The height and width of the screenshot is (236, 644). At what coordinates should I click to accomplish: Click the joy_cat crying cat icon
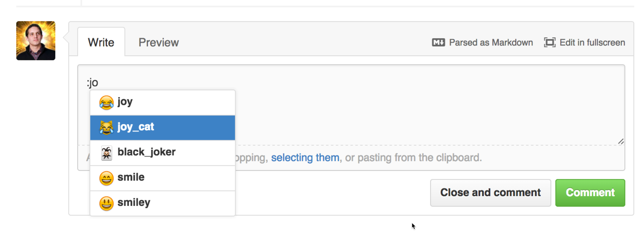tap(106, 127)
